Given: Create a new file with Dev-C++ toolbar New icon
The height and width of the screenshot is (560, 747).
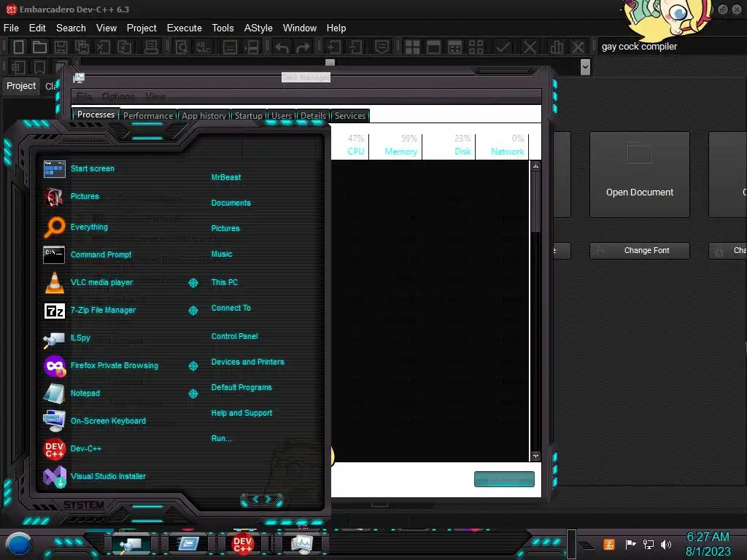Looking at the screenshot, I should 18,47.
